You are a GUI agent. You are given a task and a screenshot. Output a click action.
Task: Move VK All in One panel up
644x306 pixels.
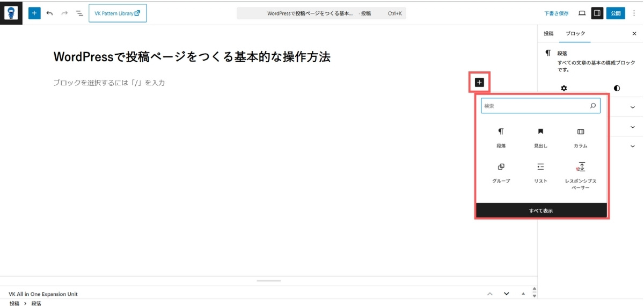pyautogui.click(x=489, y=294)
